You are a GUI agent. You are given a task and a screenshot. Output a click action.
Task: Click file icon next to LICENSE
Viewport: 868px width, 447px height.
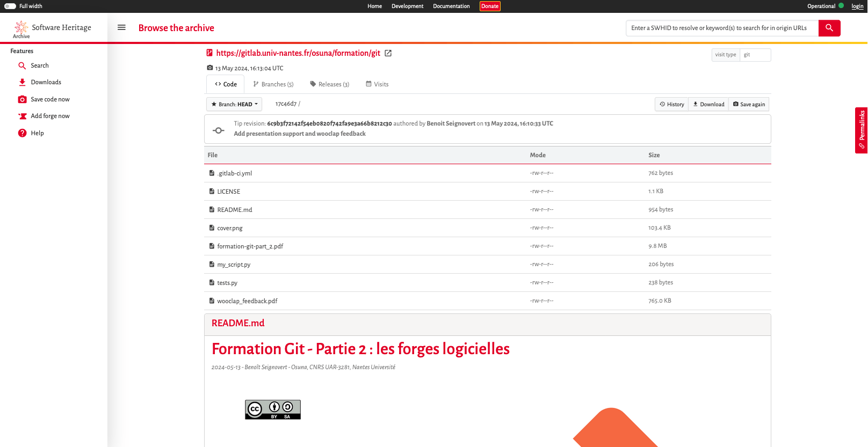point(212,191)
